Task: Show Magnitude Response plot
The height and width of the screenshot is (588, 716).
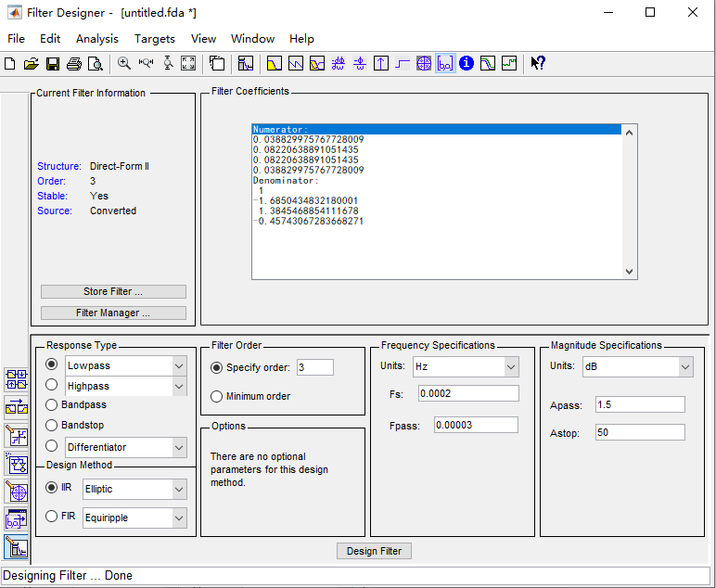Action: pyautogui.click(x=274, y=63)
